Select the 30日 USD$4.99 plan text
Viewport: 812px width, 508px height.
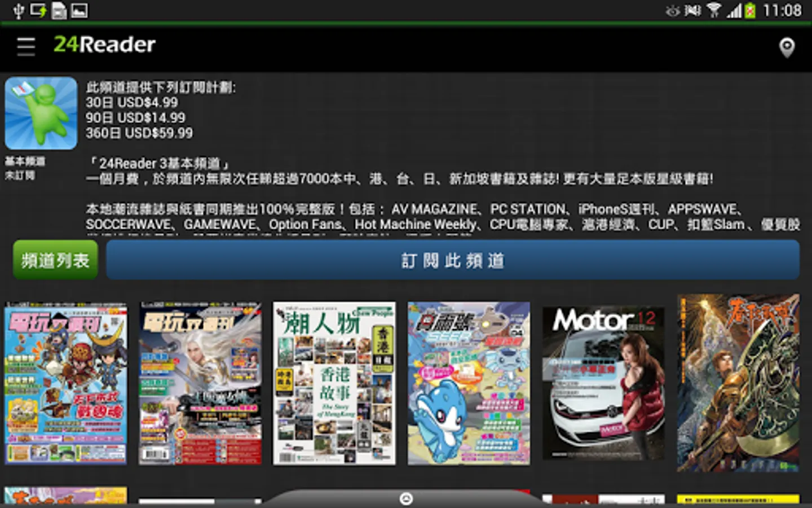[132, 103]
